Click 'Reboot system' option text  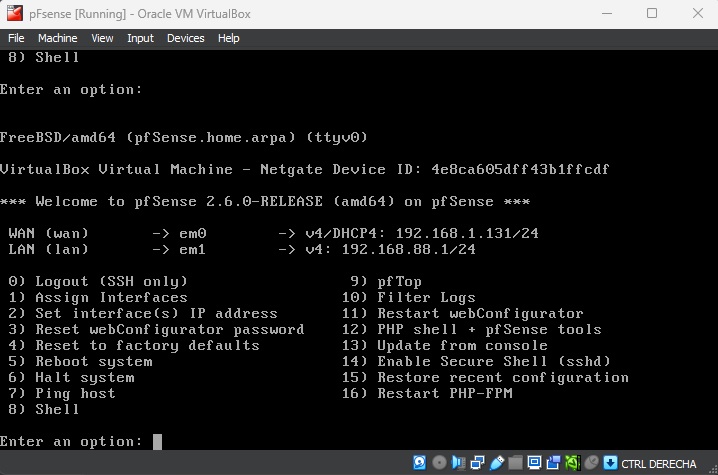[x=94, y=362]
